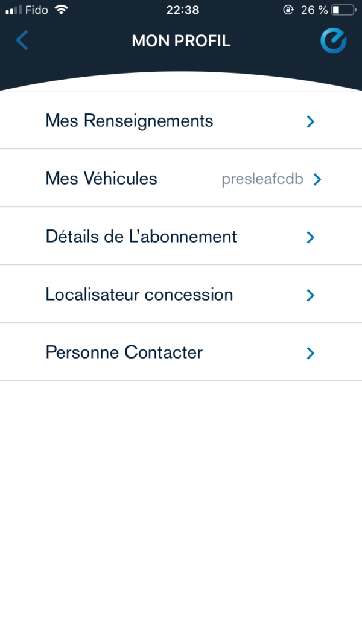Viewport: 362px width, 644px height.
Task: Tap the blue app logo icon
Action: click(x=333, y=40)
